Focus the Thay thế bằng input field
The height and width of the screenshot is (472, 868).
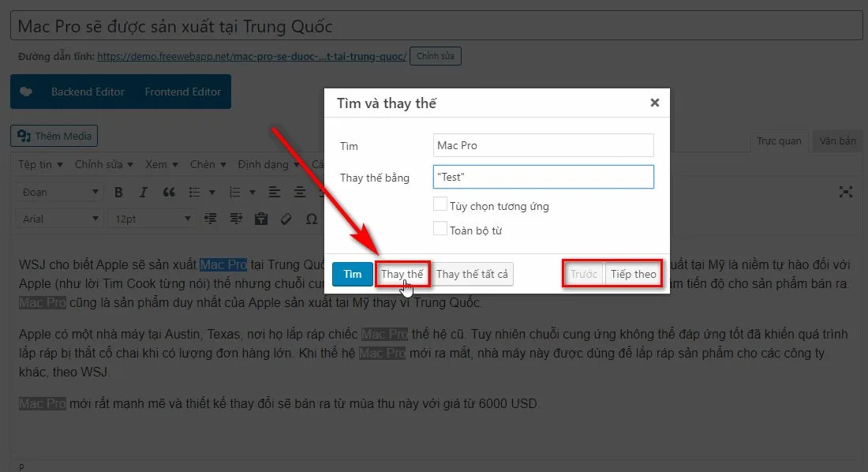pos(543,177)
